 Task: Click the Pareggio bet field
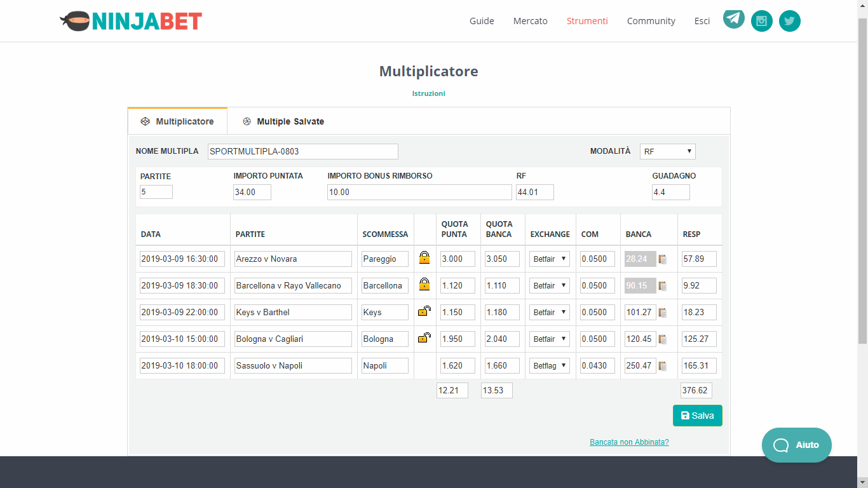385,259
